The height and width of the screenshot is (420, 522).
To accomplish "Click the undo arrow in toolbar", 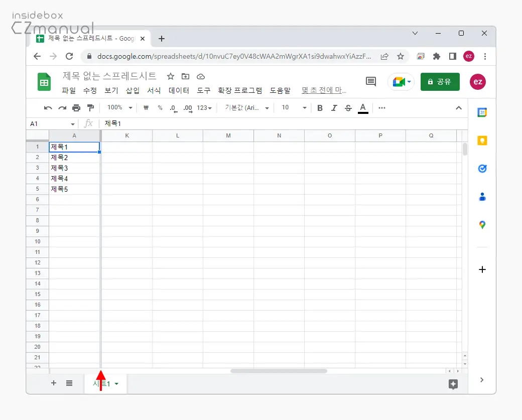I will tap(48, 108).
